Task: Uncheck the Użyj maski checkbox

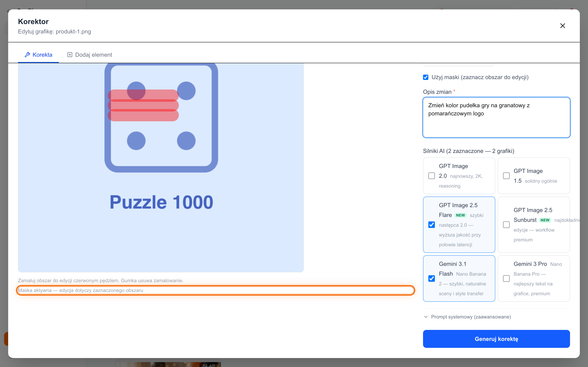Action: click(426, 77)
